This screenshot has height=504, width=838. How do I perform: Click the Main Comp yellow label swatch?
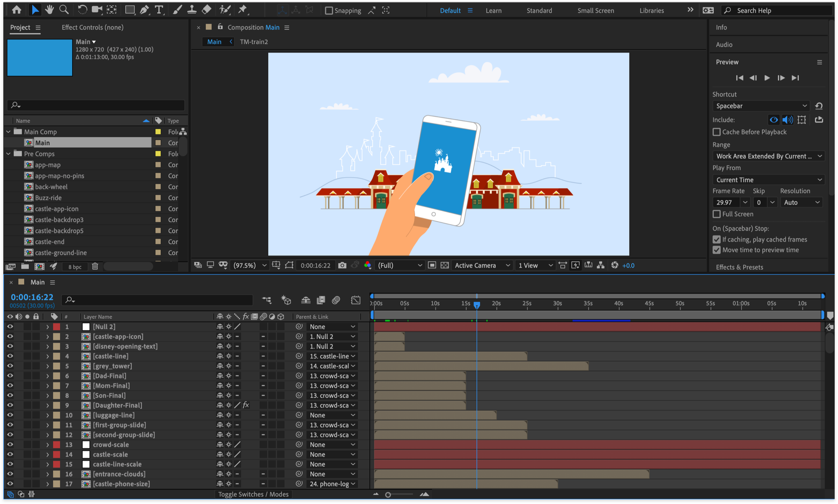tap(158, 132)
